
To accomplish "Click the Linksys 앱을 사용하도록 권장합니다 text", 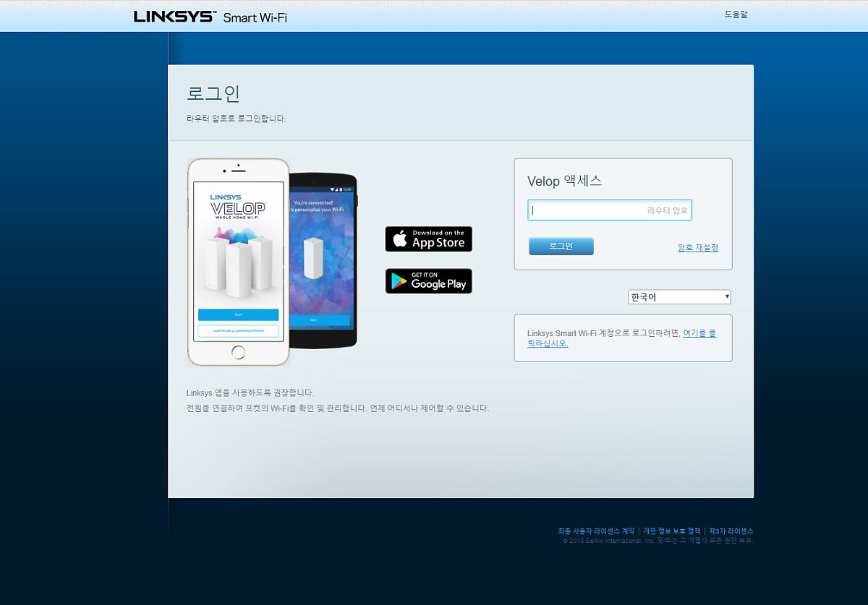I will point(250,392).
